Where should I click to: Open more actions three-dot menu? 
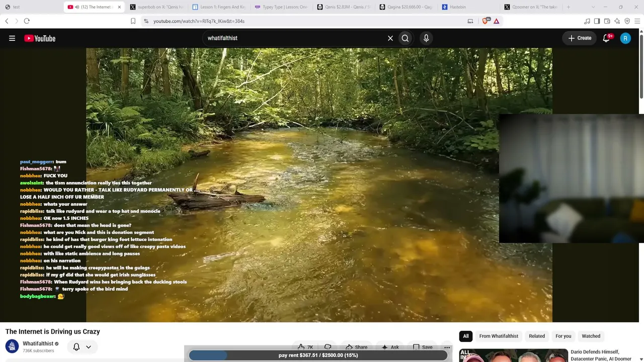point(447,347)
